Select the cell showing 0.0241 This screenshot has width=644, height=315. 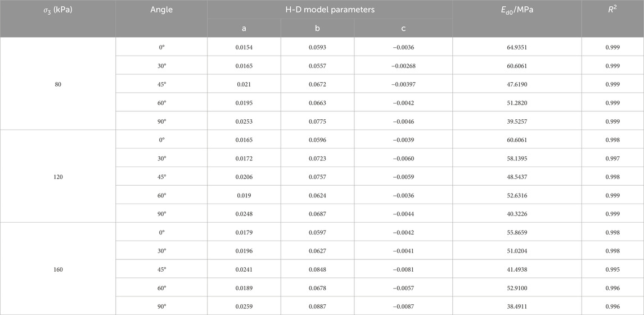pos(244,269)
